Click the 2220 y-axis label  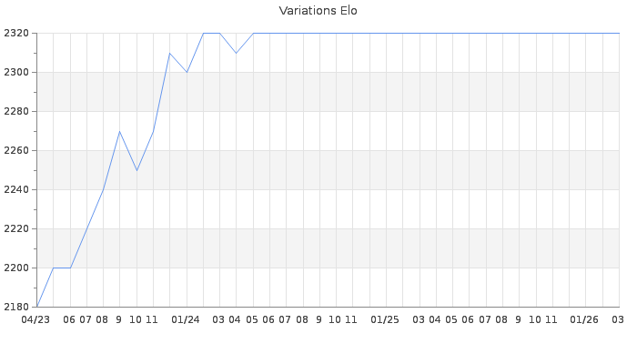[x=16, y=228]
